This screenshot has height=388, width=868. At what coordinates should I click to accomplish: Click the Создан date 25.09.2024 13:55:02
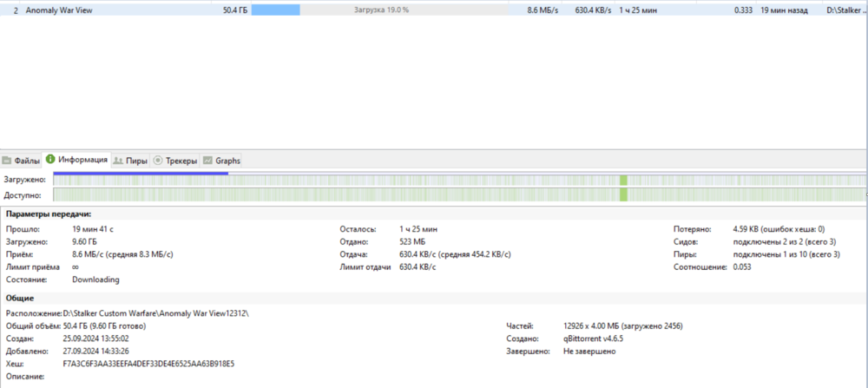[96, 339]
